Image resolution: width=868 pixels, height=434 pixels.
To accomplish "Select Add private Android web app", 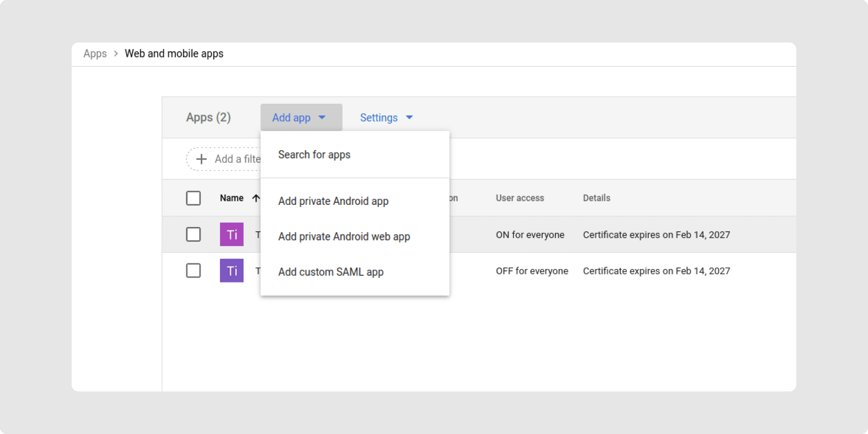I will click(344, 236).
